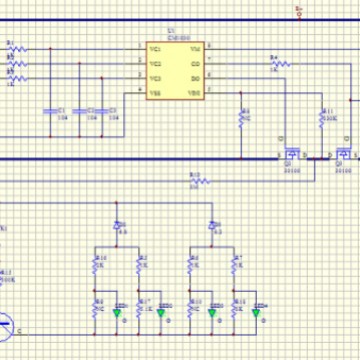Select the right zener diode symbol
The width and height of the screenshot is (360, 360).
pos(212,225)
